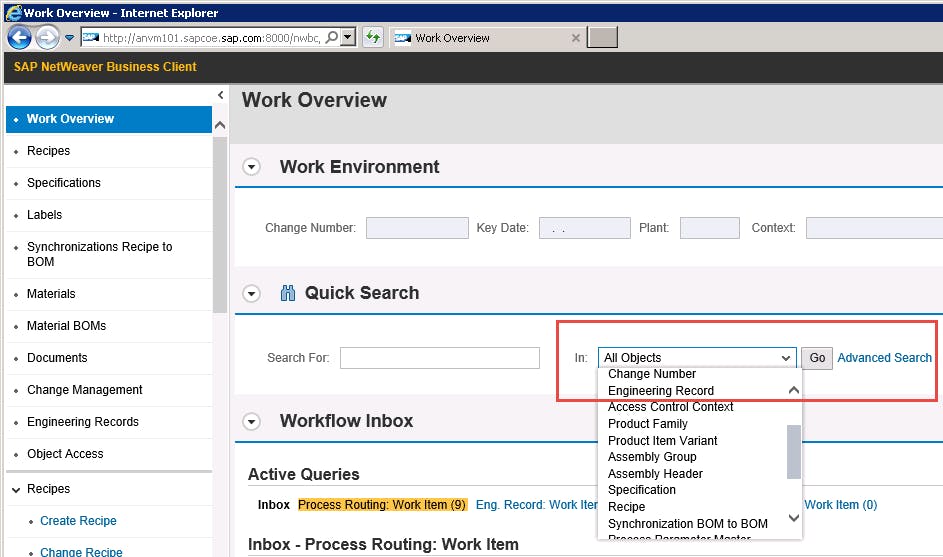943x557 pixels.
Task: Open Eng. Record: Work Item query
Action: [x=536, y=505]
